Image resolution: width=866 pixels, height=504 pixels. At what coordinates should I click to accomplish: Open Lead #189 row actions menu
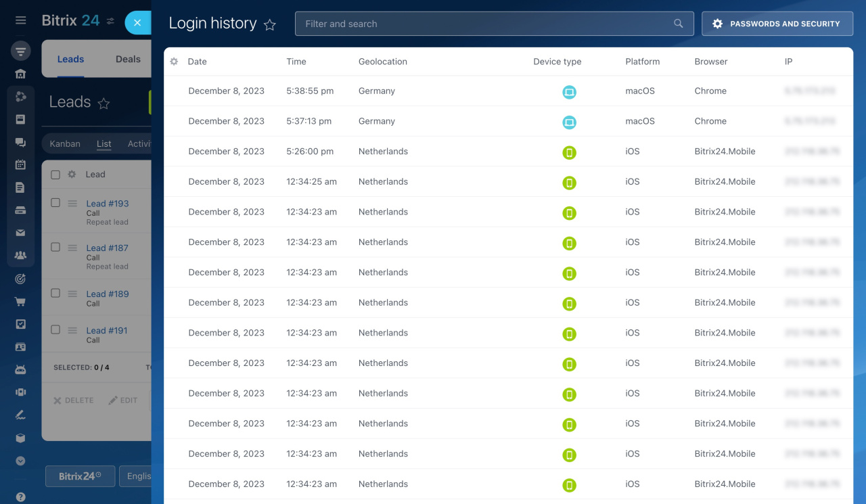[x=72, y=294]
